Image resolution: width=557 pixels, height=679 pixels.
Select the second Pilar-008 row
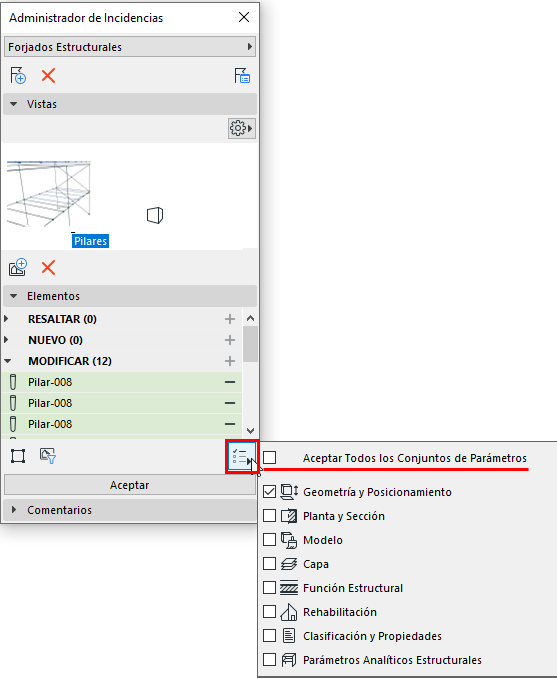click(x=122, y=403)
